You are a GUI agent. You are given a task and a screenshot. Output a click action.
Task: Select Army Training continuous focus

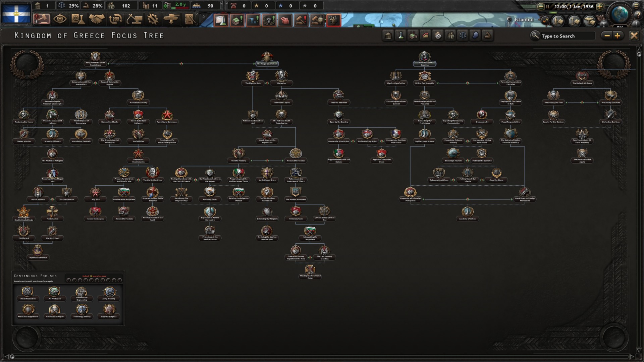(x=109, y=293)
